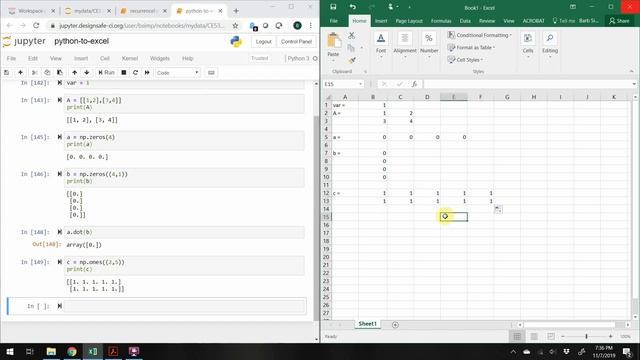Interrupt the kernel with stop icon

124,73
